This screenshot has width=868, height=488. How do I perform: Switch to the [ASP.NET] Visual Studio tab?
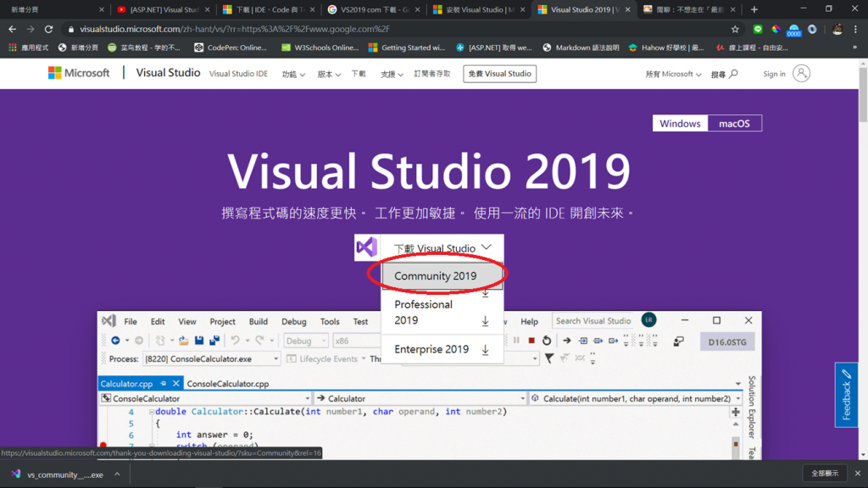[164, 9]
